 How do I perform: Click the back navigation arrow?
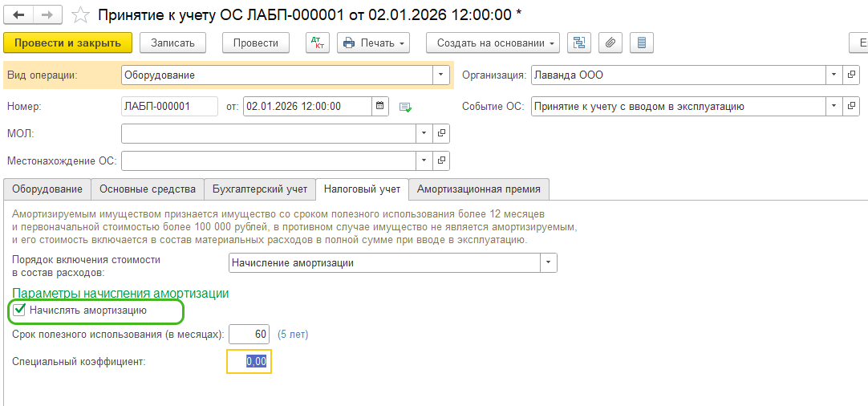18,14
